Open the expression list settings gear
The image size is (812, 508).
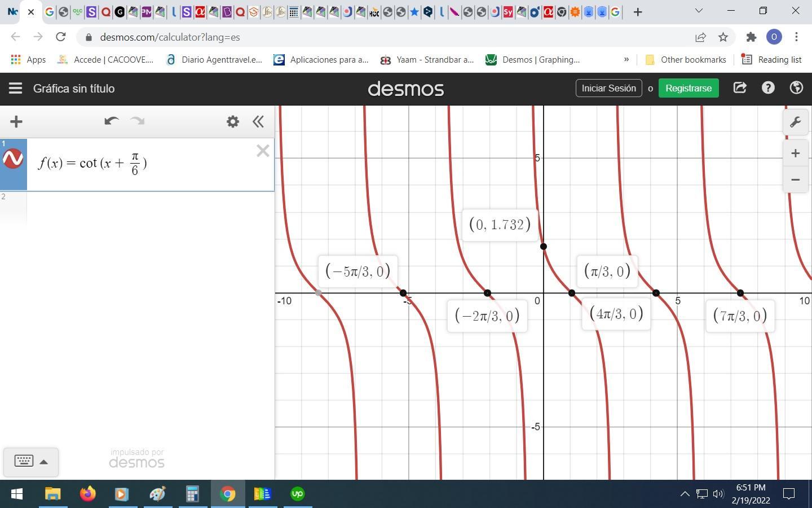pos(232,121)
